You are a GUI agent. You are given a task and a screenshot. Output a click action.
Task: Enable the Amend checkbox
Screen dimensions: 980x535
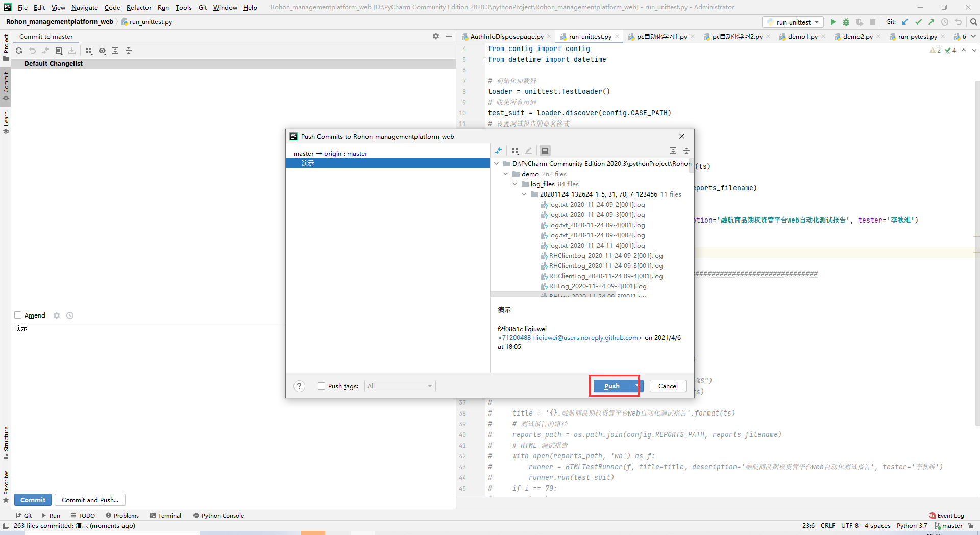pos(18,315)
